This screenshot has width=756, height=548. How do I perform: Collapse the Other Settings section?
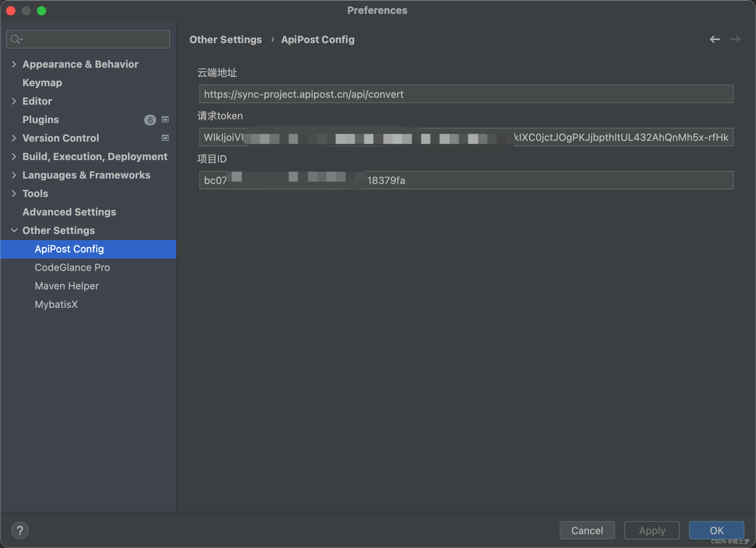click(14, 231)
